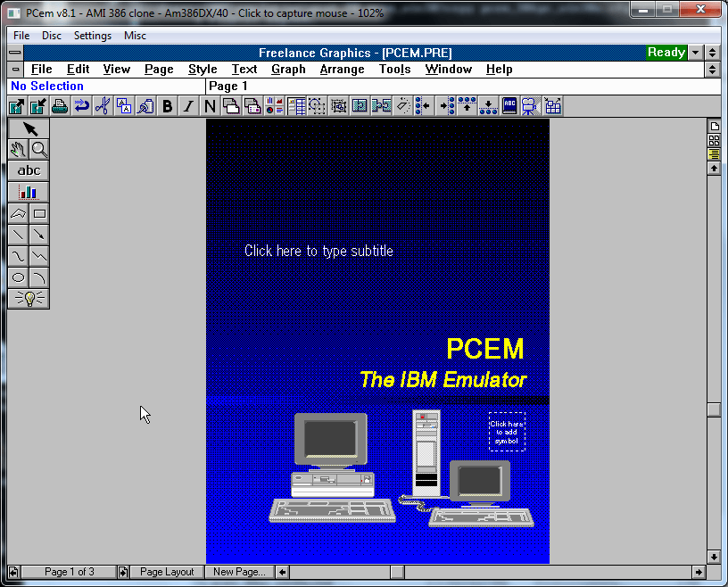Select the rectangle drawing tool

coord(39,213)
